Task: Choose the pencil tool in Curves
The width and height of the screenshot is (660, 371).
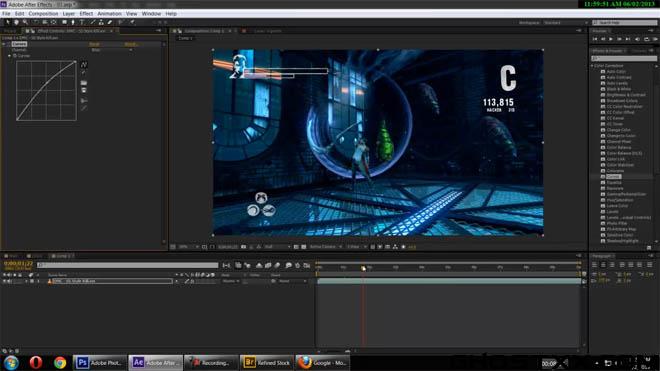Action: [x=84, y=73]
